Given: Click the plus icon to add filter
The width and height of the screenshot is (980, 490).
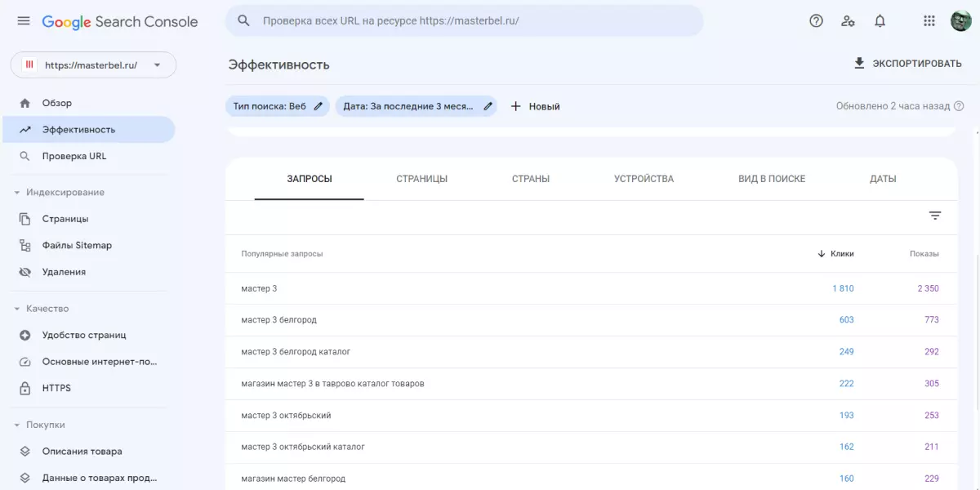Looking at the screenshot, I should click(515, 106).
